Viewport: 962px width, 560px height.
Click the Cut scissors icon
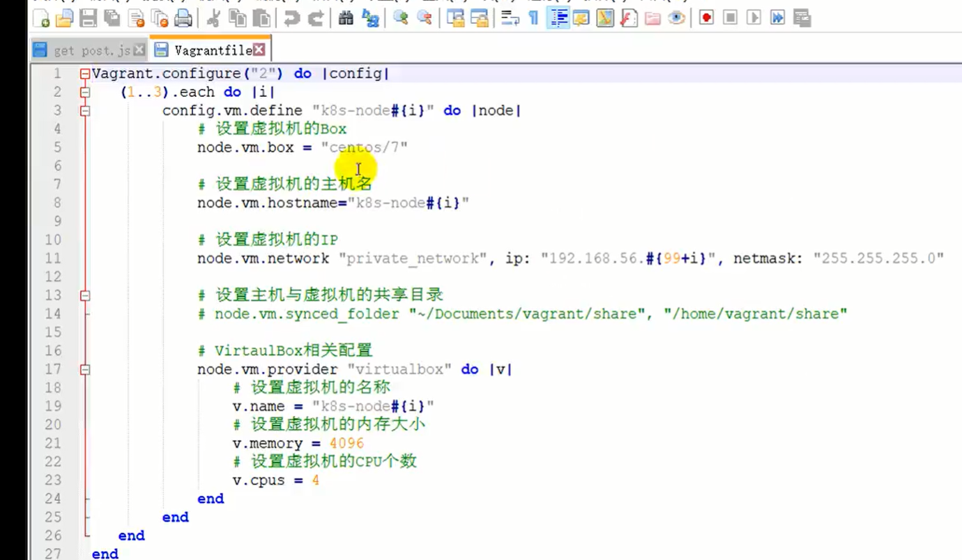(213, 18)
